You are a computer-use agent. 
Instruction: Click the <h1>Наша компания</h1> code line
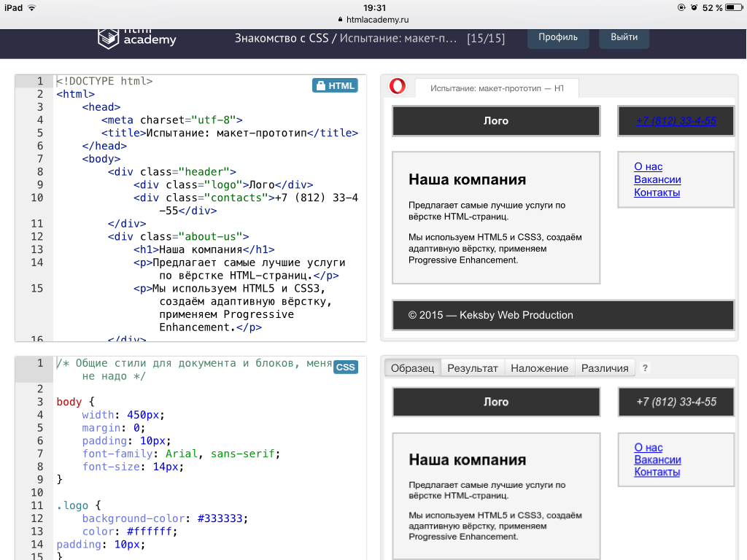[x=204, y=249]
